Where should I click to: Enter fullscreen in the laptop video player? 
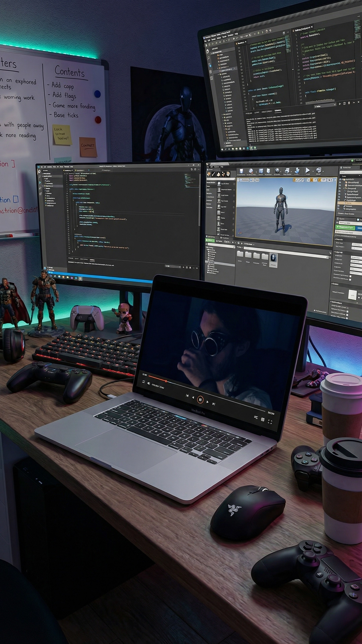point(270,422)
